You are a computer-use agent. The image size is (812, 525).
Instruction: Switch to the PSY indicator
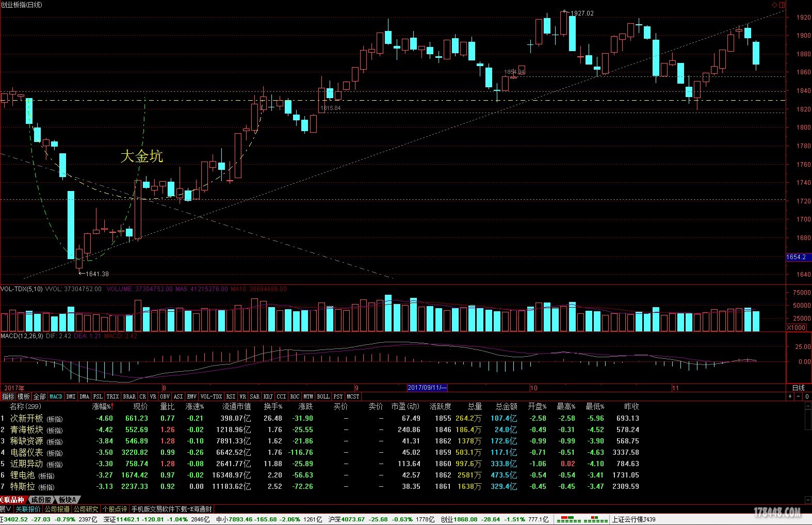click(x=338, y=396)
